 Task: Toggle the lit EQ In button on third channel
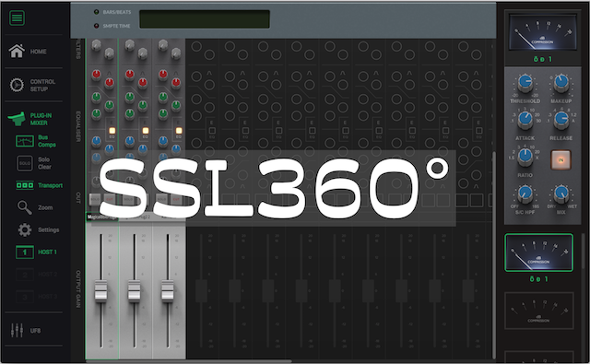point(179,131)
